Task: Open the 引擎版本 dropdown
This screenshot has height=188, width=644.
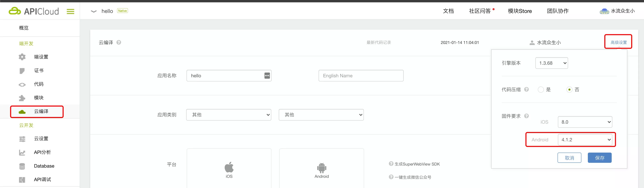Action: [551, 63]
